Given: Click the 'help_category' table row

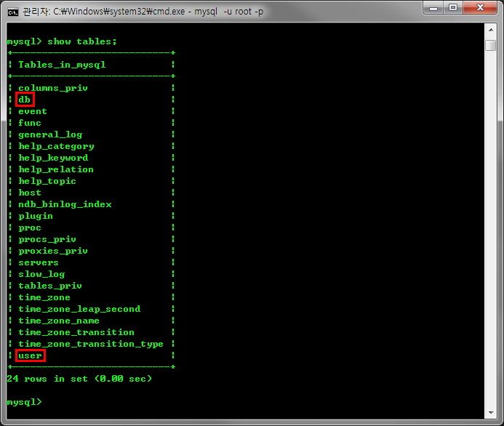Looking at the screenshot, I should (x=92, y=146).
